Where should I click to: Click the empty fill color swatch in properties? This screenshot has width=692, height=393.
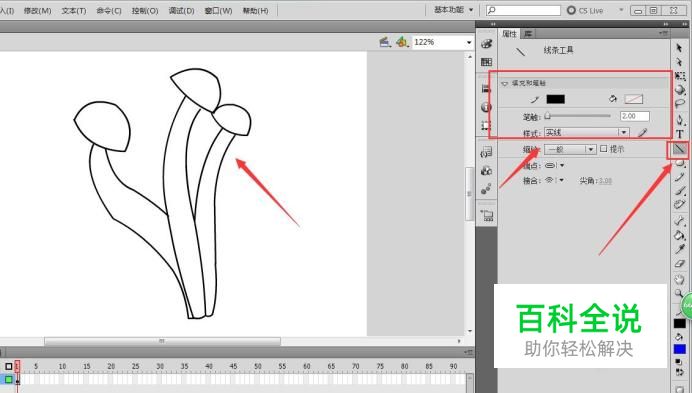click(634, 99)
